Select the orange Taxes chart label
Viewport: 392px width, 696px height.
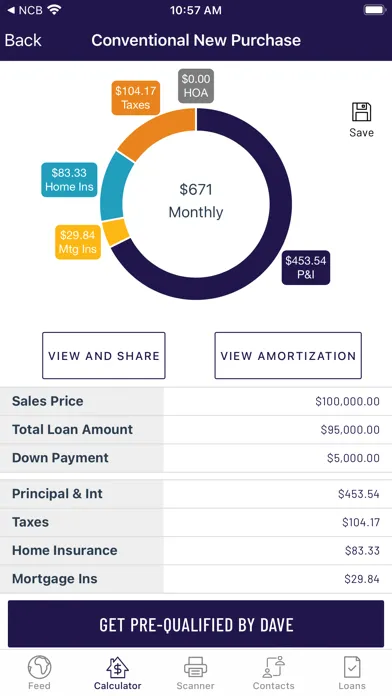click(135, 98)
